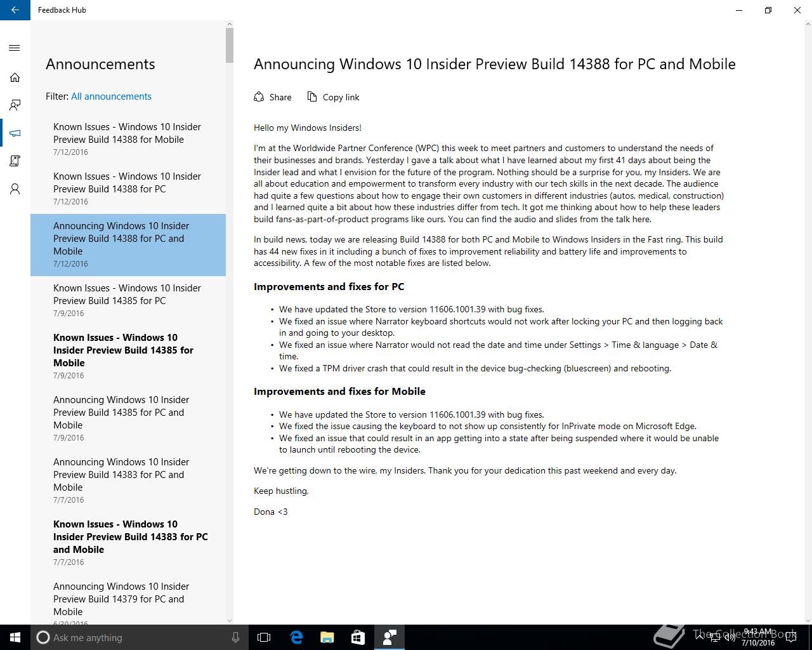Open Known Issues Build 14385 for PC
The height and width of the screenshot is (650, 812).
pos(128,300)
